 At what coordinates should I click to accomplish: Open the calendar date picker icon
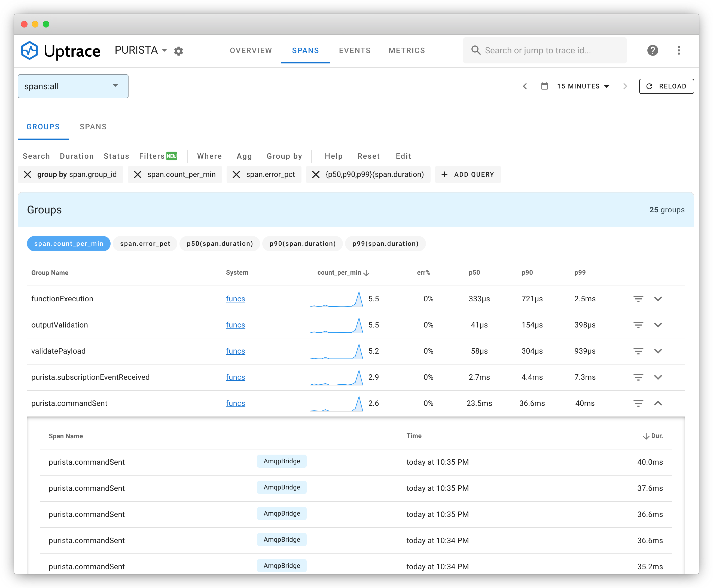click(x=544, y=86)
